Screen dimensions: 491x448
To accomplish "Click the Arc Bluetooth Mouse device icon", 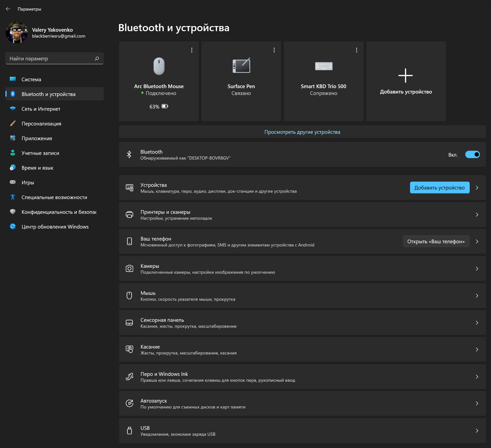I will 158,66.
